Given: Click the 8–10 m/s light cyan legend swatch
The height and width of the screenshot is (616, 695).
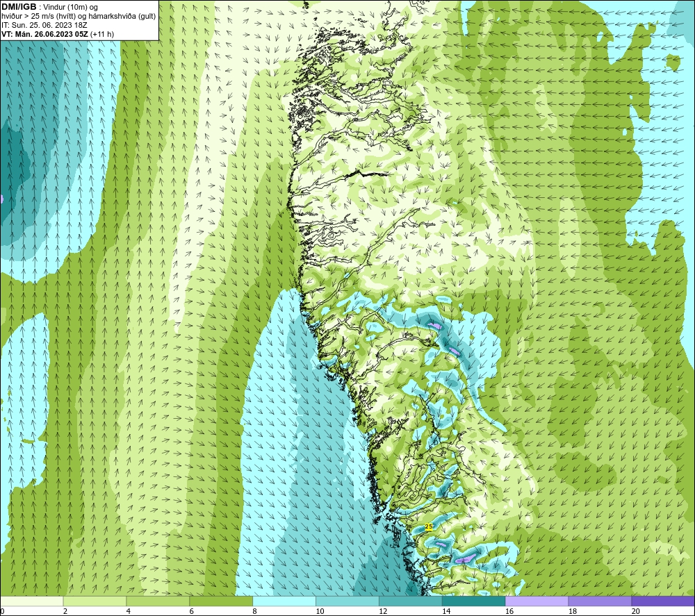Looking at the screenshot, I should (284, 601).
